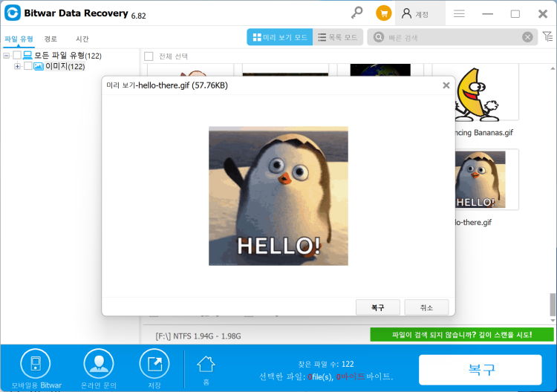The image size is (557, 392).
Task: Open the filter funnel icon
Action: click(x=547, y=36)
